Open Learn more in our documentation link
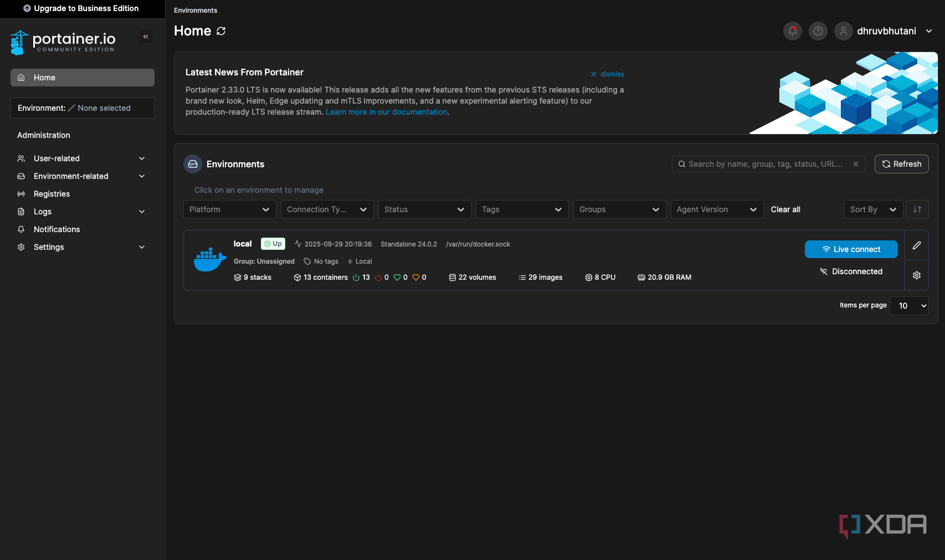The image size is (945, 560). pos(386,112)
